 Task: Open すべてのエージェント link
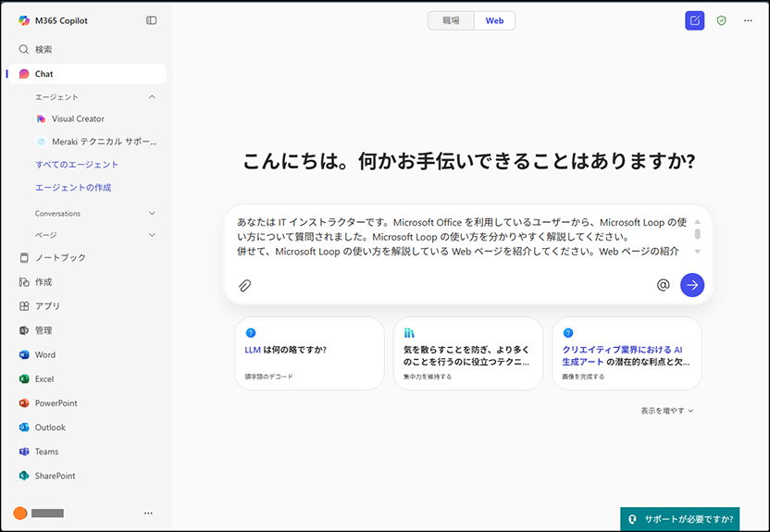(77, 165)
